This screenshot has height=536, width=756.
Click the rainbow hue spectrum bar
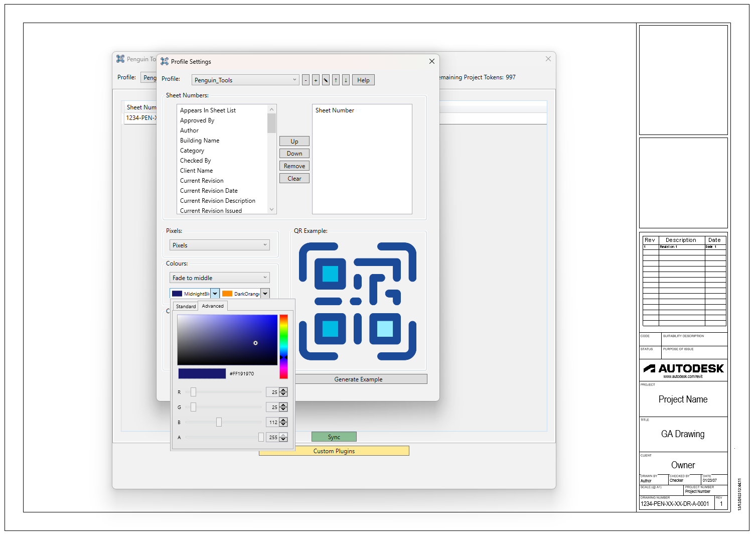coord(283,346)
